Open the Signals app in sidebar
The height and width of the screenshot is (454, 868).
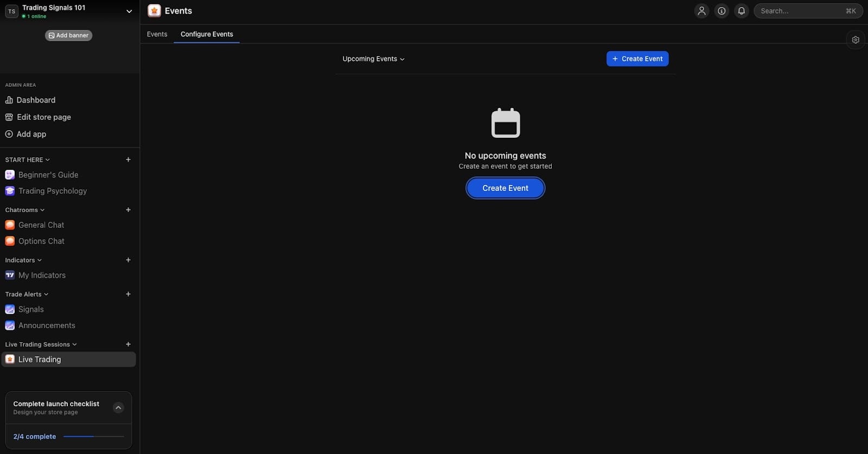click(31, 309)
